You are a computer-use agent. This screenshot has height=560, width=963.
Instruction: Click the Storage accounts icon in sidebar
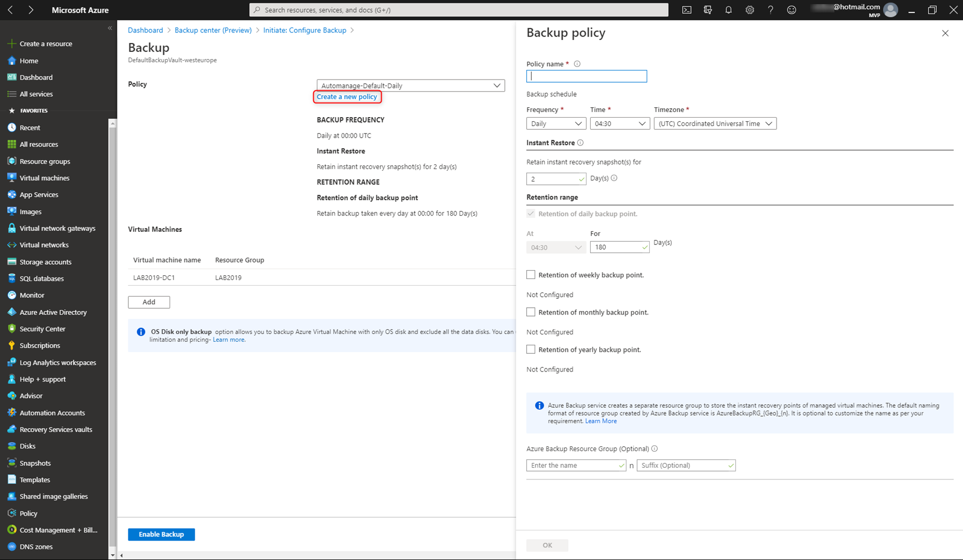coord(12,262)
